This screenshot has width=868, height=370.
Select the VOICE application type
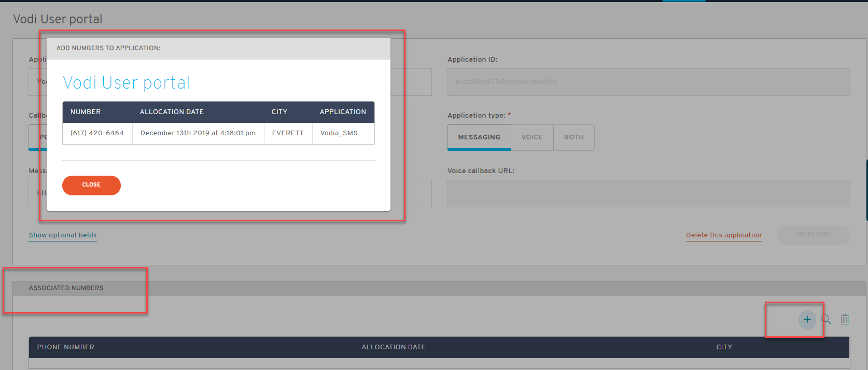point(532,137)
